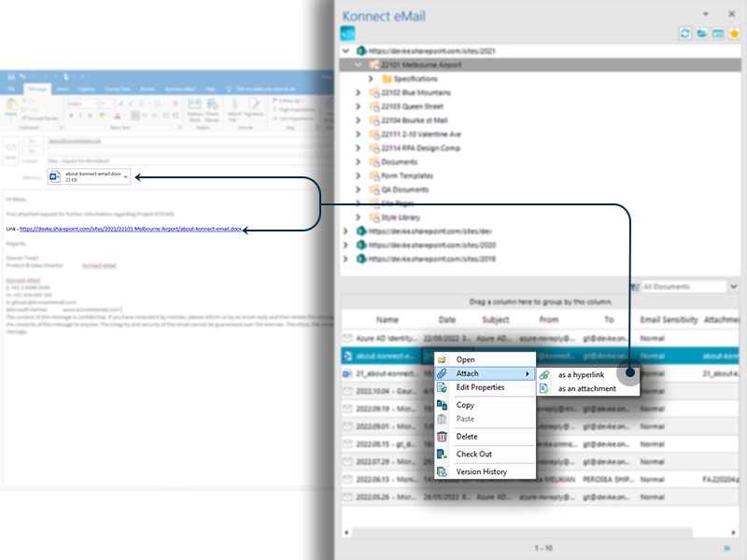Sort by the From column header
Viewport: 747px width, 560px height.
[x=549, y=319]
